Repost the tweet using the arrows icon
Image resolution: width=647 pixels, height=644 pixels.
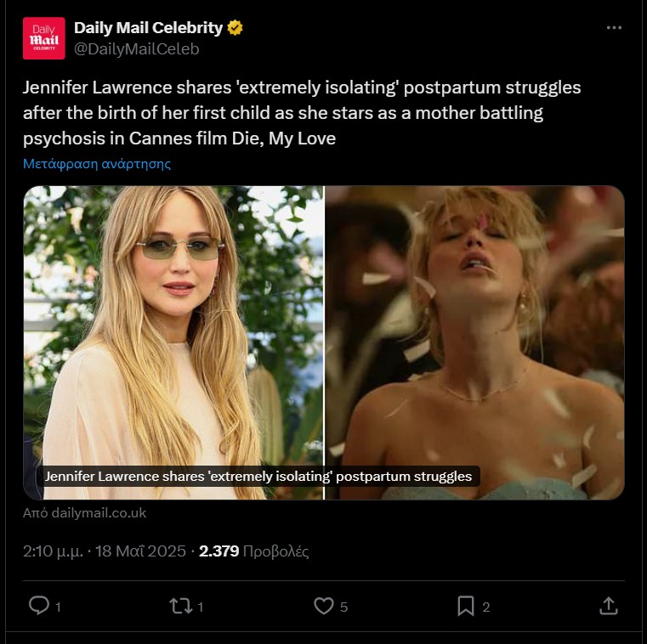point(180,605)
